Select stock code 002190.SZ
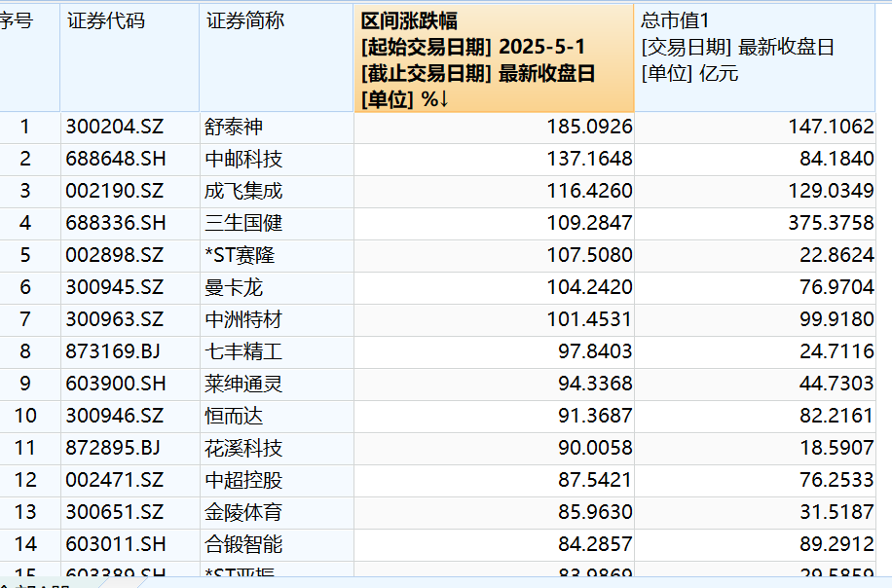The image size is (892, 588). pos(115,191)
